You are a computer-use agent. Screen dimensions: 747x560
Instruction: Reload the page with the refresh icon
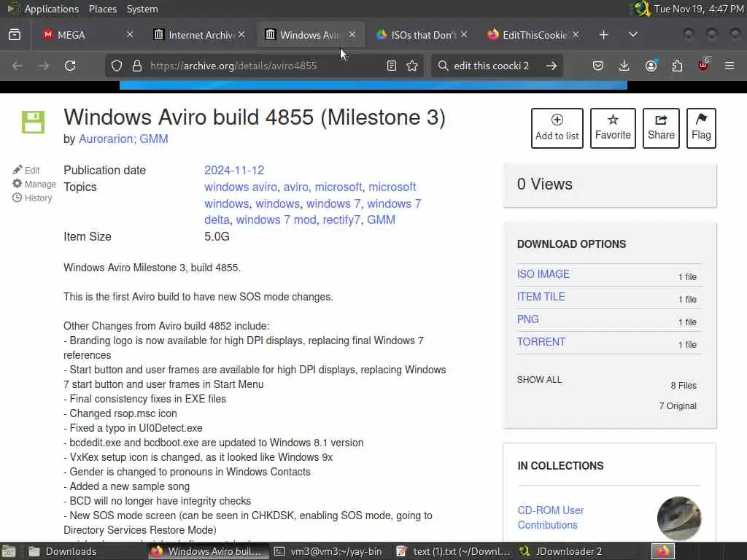pos(70,66)
